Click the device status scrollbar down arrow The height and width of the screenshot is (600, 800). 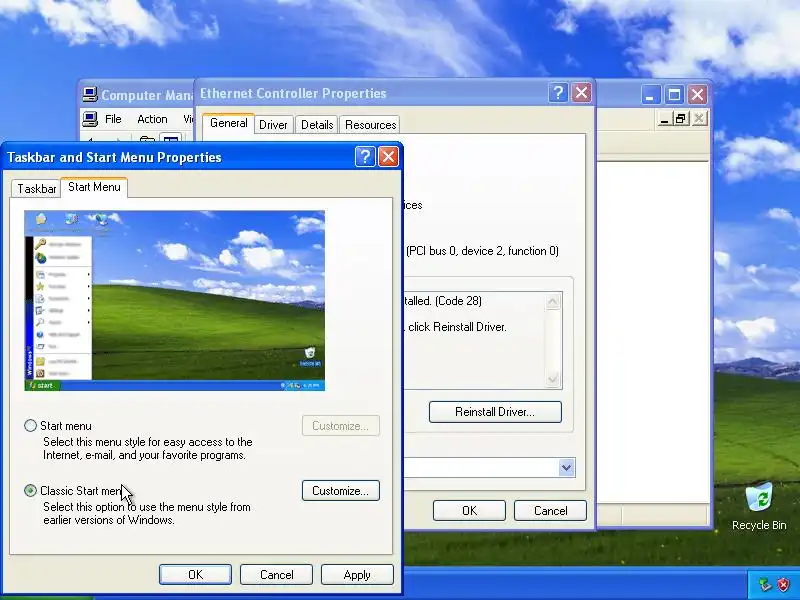(553, 379)
